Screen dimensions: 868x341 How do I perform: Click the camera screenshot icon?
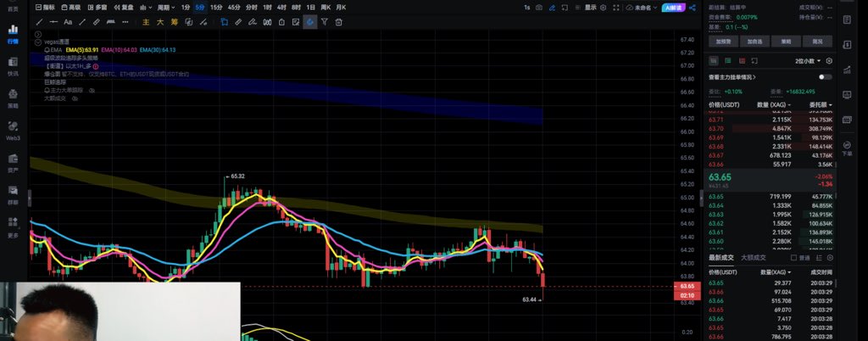point(539,8)
